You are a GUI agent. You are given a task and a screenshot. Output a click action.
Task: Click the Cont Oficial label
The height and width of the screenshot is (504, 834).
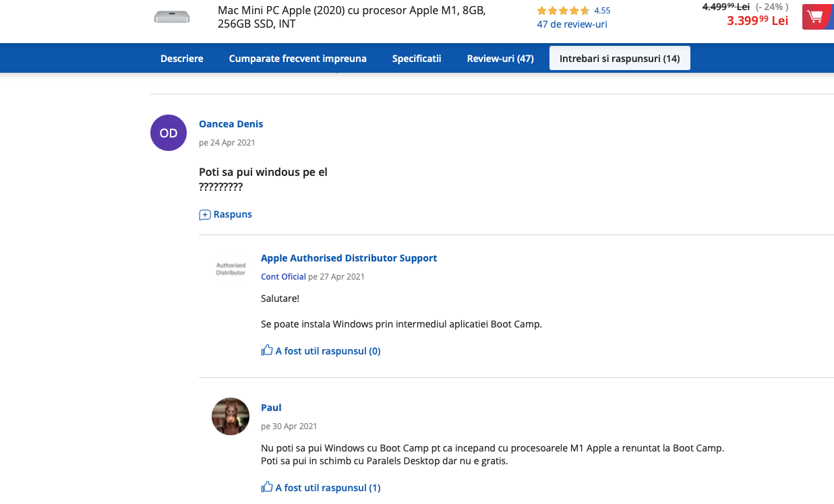point(283,277)
